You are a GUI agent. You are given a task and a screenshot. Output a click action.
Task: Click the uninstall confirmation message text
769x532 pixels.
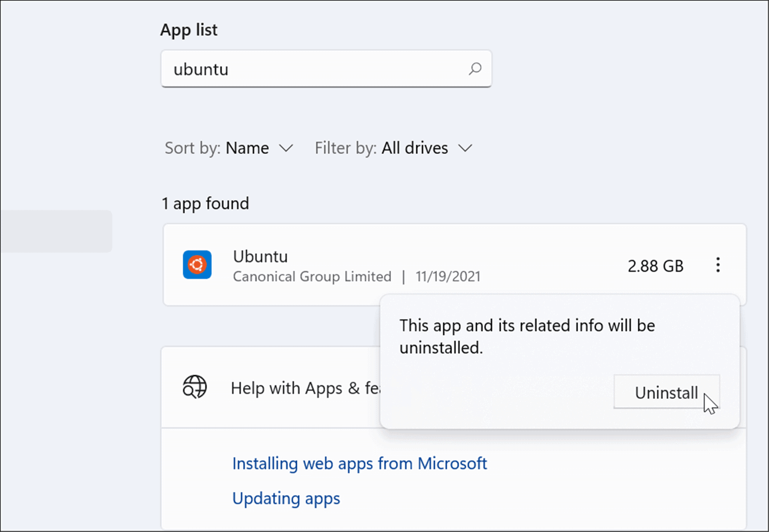527,337
